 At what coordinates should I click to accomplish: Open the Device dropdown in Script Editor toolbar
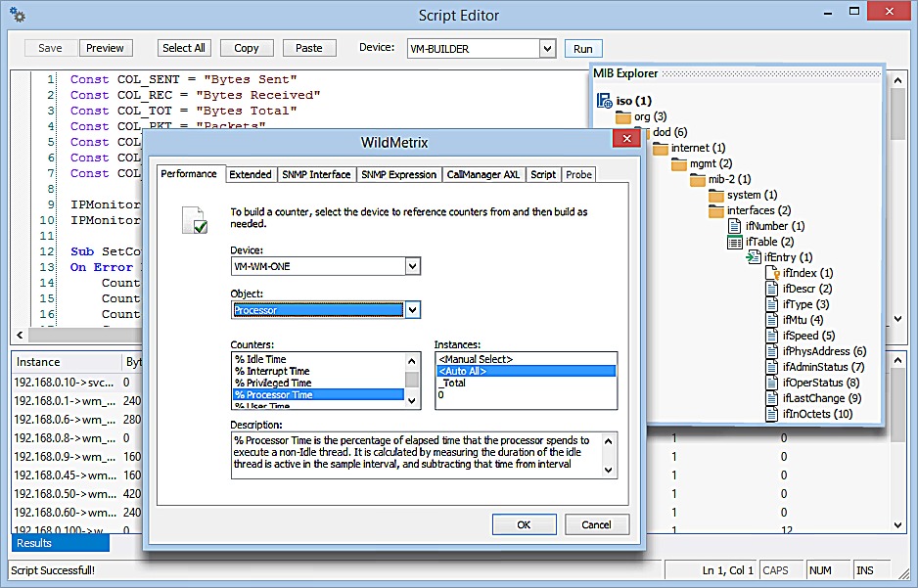point(547,49)
